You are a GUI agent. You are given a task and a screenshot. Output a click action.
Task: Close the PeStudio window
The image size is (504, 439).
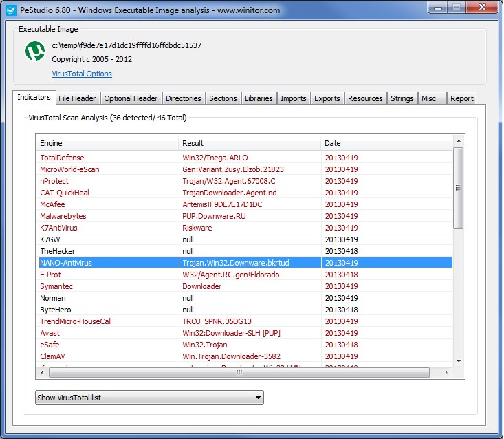coord(482,7)
